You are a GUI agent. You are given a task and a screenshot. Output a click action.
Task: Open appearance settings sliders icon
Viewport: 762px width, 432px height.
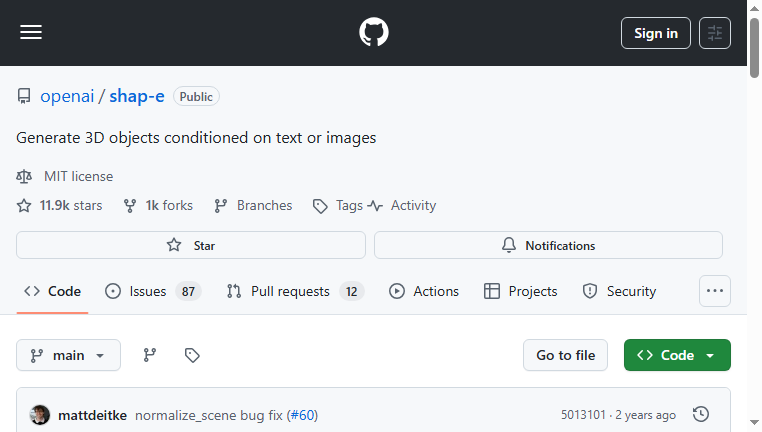[x=714, y=33]
